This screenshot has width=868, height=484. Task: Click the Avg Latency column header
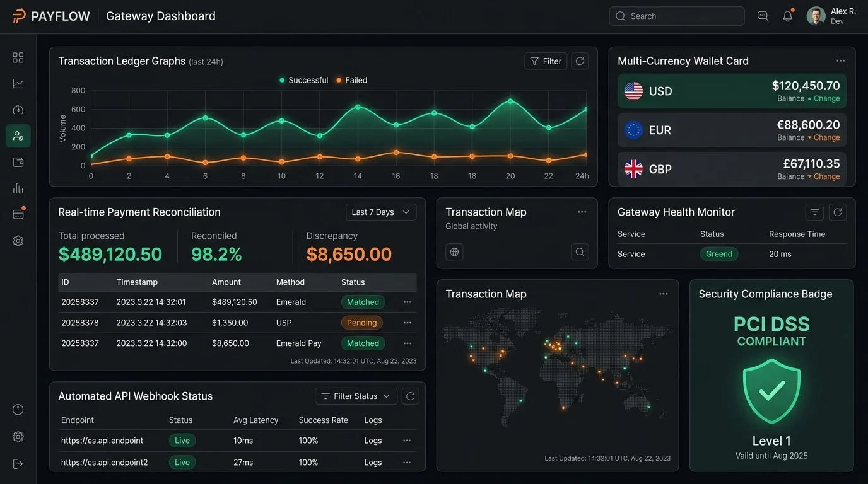click(x=255, y=420)
